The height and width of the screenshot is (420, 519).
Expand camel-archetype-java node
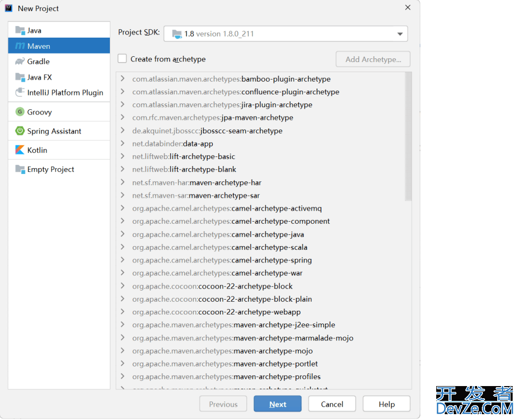123,234
